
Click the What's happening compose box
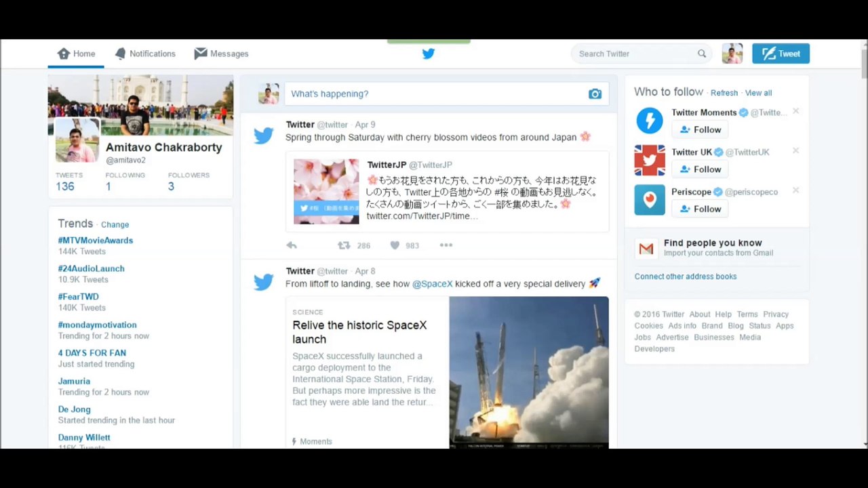[446, 94]
